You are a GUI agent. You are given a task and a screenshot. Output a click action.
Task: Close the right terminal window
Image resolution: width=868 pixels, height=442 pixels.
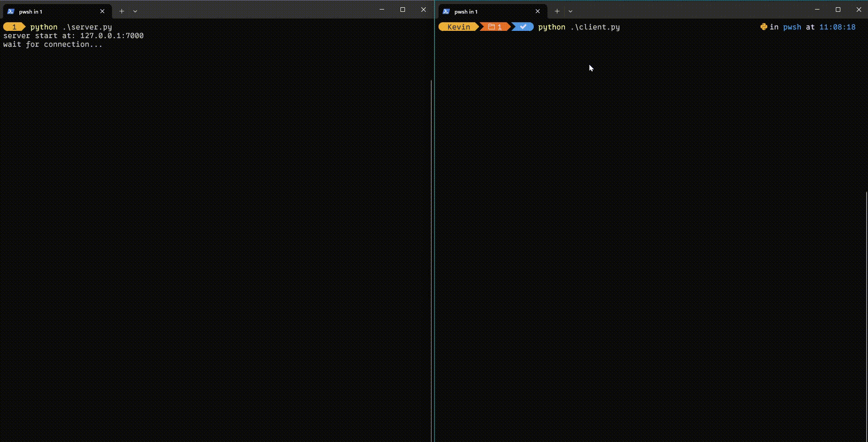(859, 10)
